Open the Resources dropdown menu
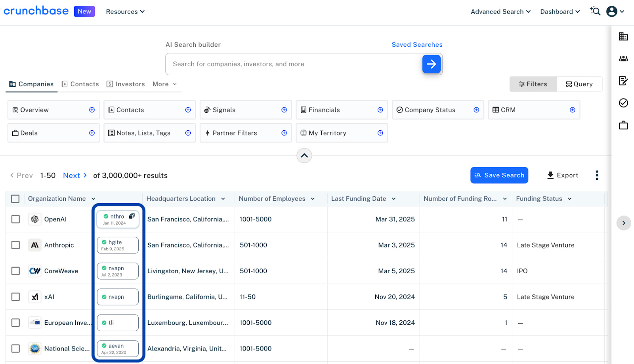The width and height of the screenshot is (634, 364). 125,11
